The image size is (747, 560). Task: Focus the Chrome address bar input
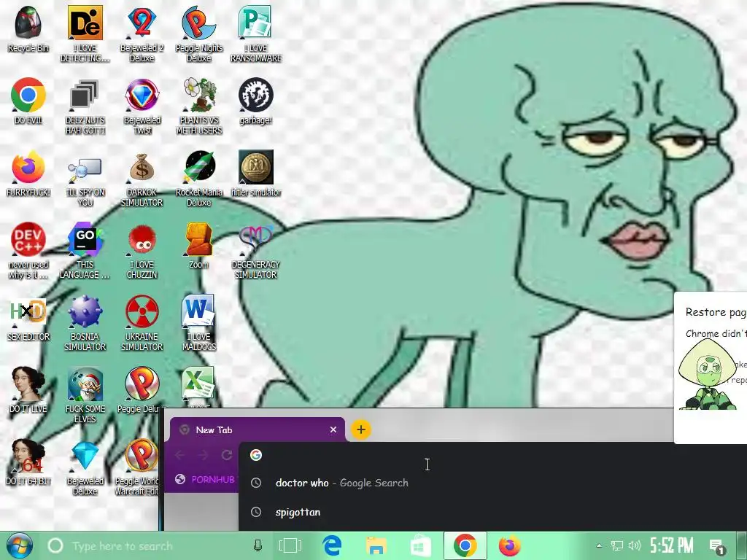pyautogui.click(x=493, y=455)
